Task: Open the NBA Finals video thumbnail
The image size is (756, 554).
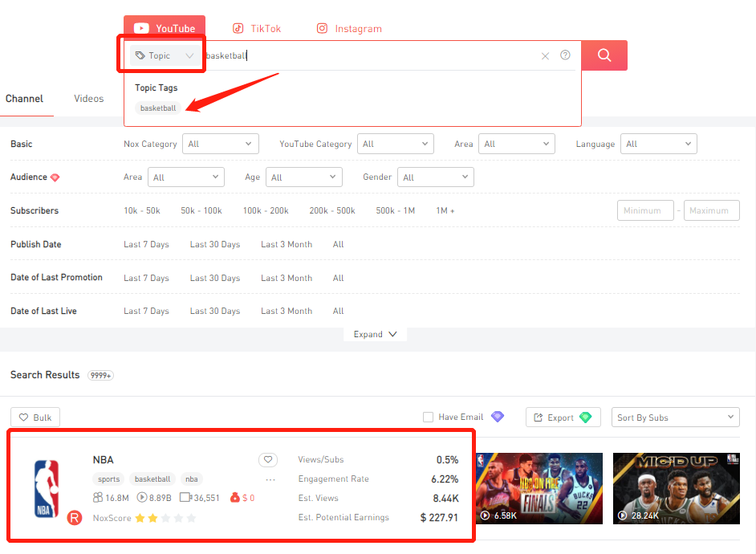Action: click(x=538, y=490)
